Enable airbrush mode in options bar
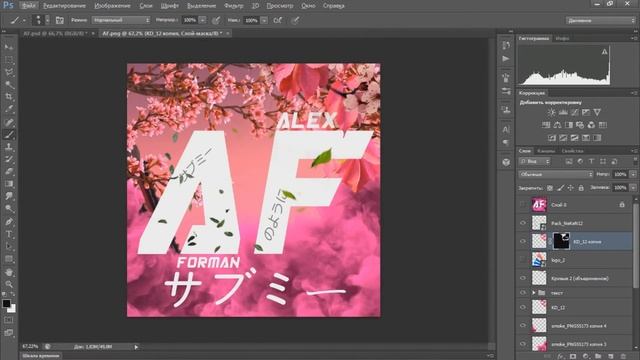The width and height of the screenshot is (640, 360). [278, 20]
